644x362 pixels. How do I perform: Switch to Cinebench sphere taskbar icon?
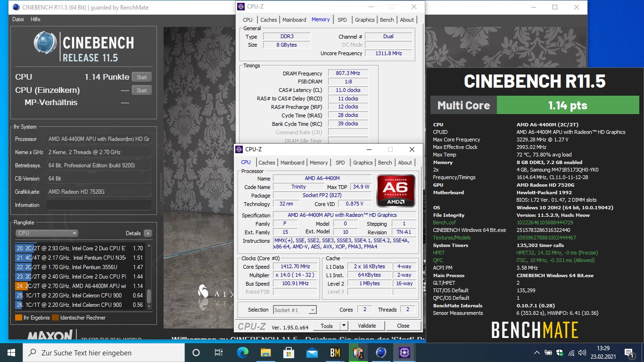coord(381,353)
